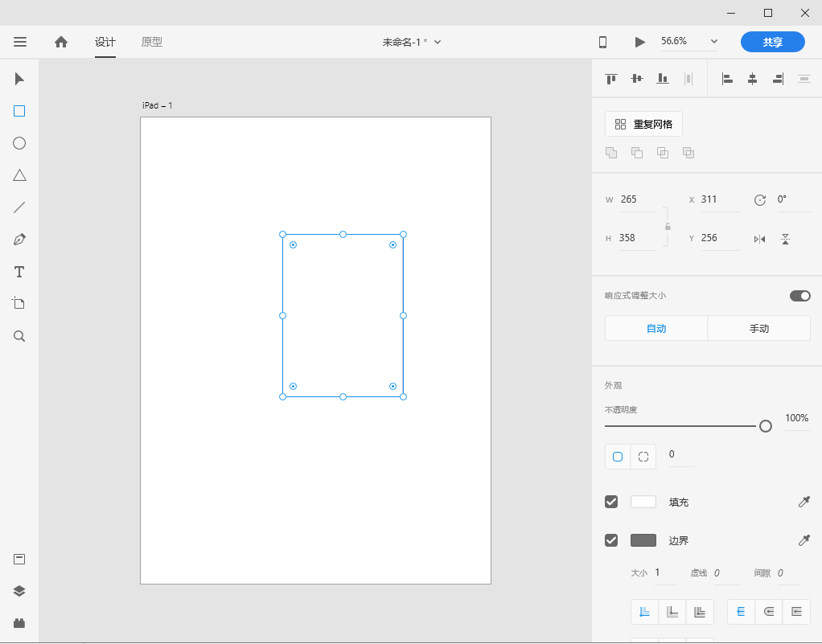Select the Text tool

pyautogui.click(x=19, y=272)
